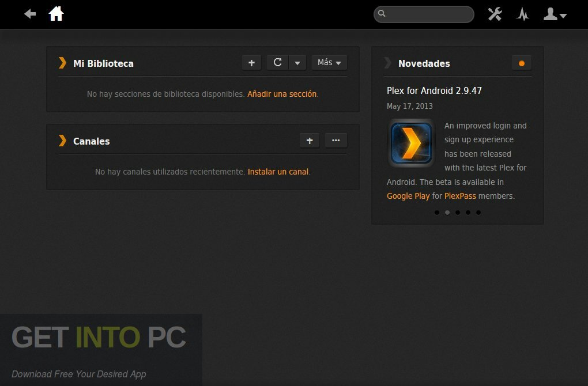The height and width of the screenshot is (386, 588).
Task: Select third news carousel dot
Action: 458,213
